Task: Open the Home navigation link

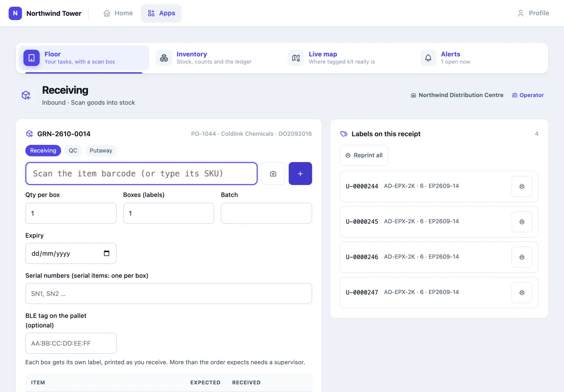Action: click(118, 13)
